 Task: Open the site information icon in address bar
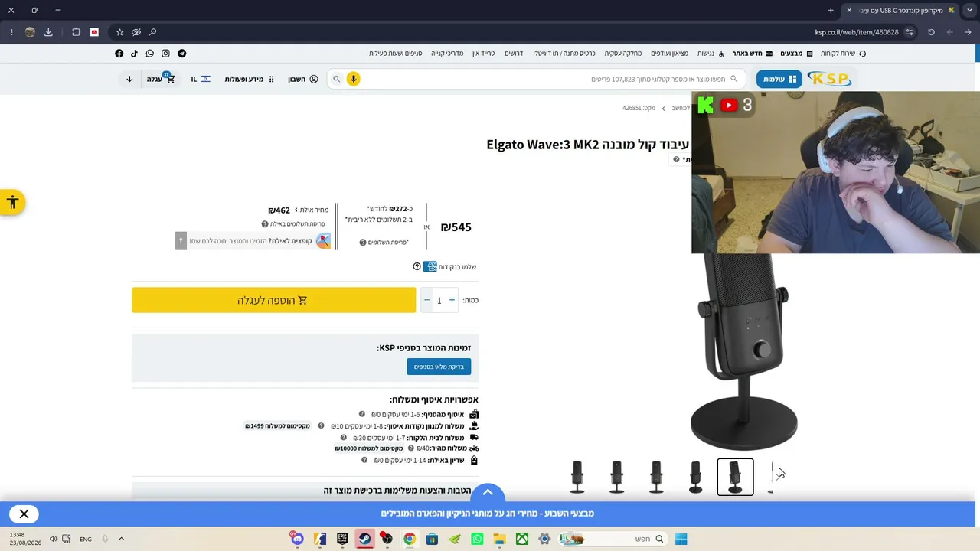[x=910, y=32]
